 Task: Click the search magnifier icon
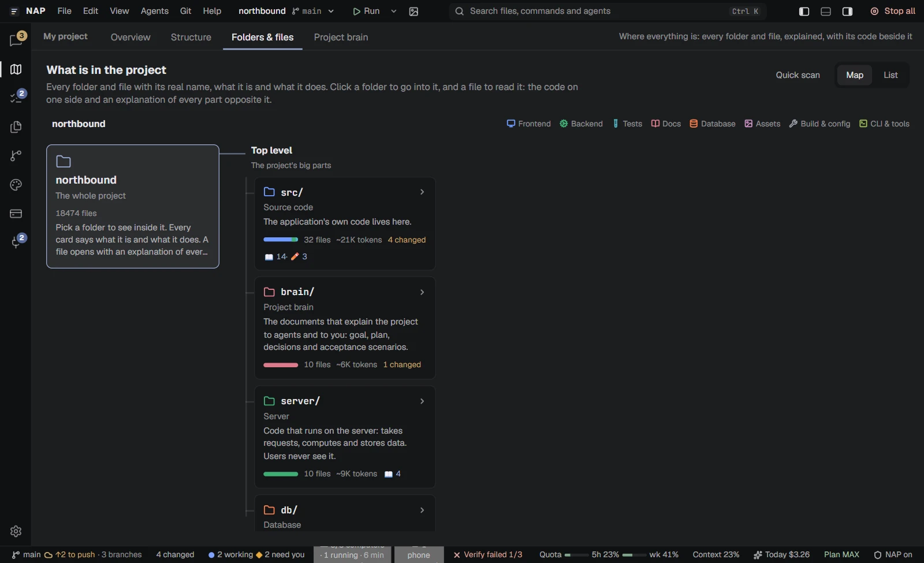point(459,12)
